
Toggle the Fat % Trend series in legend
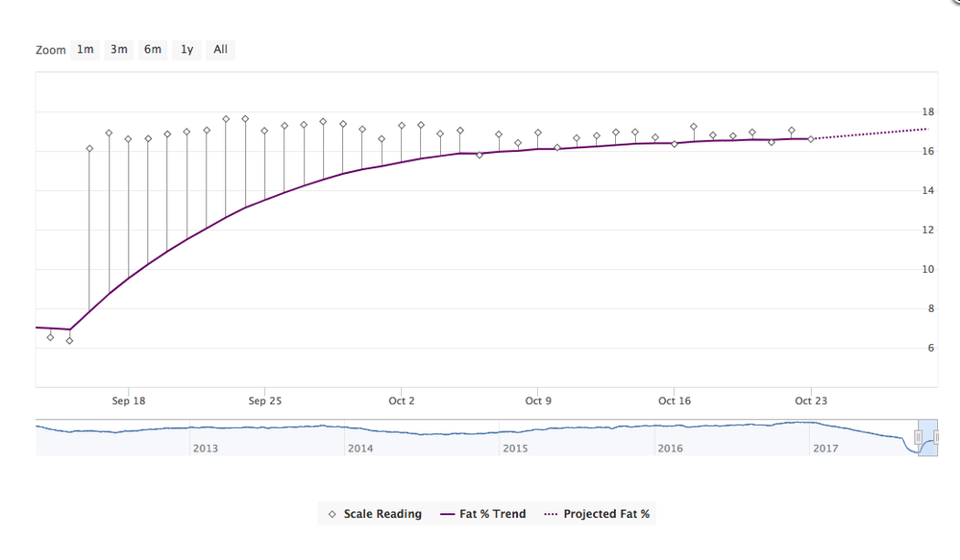(x=483, y=514)
